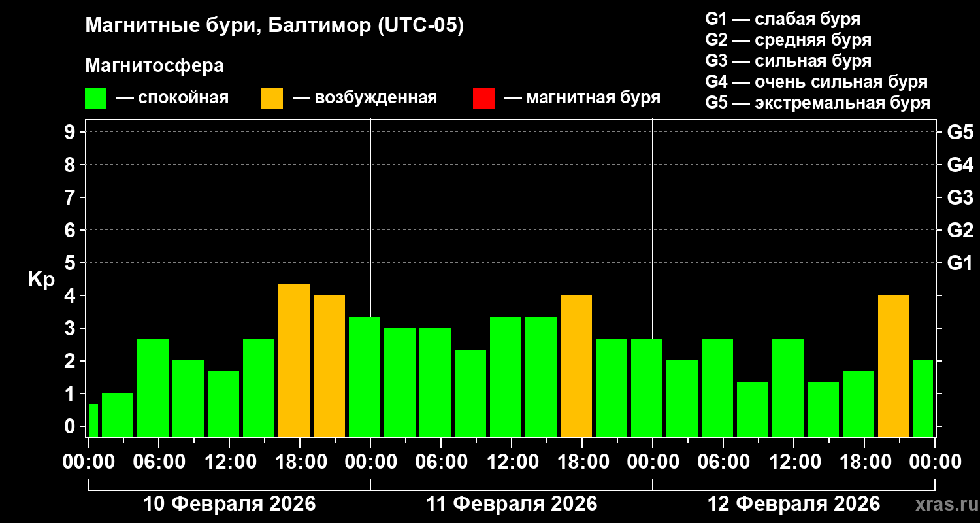Click the green calm magnetosphere legend swatch
This screenshot has height=523, width=980.
(x=96, y=99)
